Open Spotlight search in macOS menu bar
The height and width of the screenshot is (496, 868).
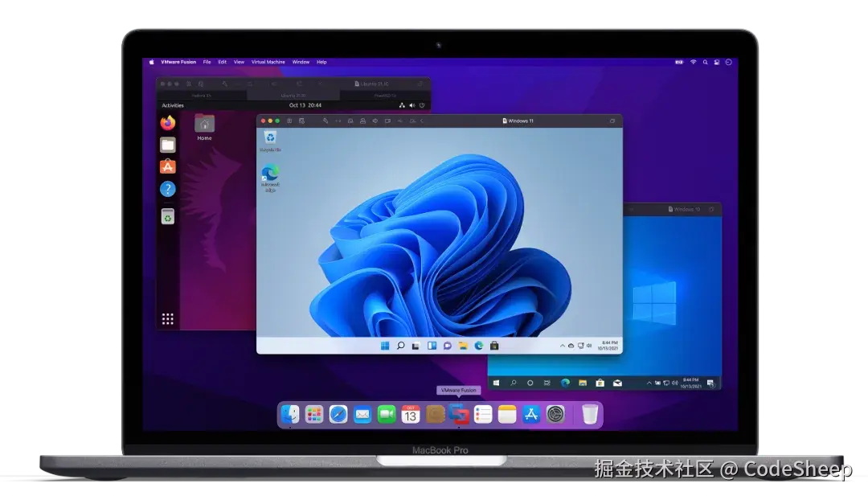tap(706, 62)
